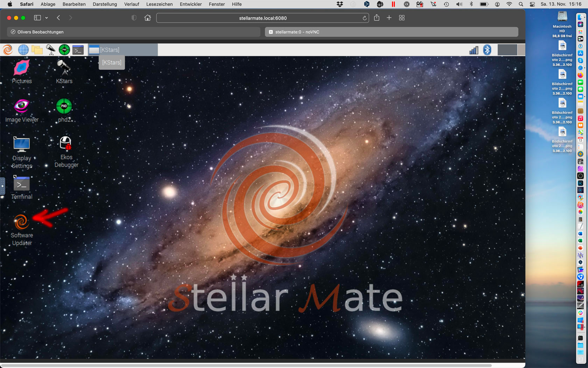Go to the Safari home page
This screenshot has width=588, height=368.
point(148,18)
